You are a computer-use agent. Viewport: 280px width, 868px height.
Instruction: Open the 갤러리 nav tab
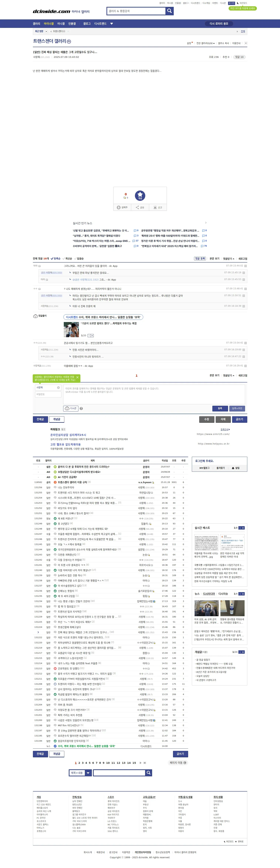36,24
